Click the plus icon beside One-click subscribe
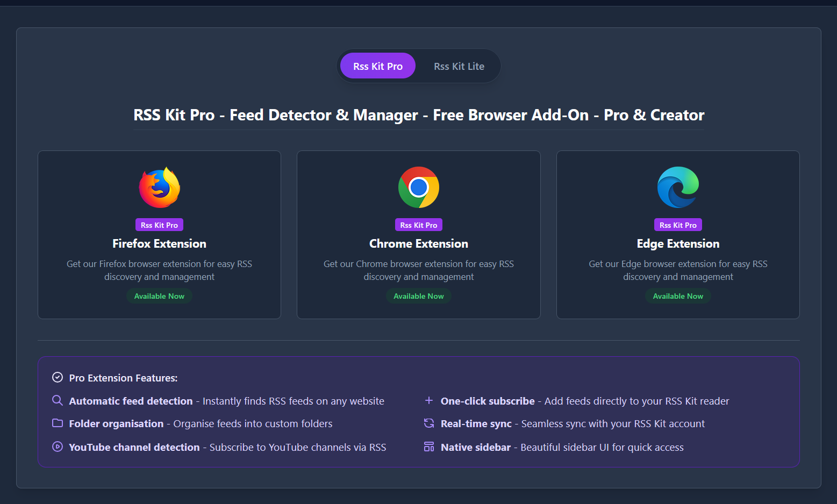 coord(428,400)
